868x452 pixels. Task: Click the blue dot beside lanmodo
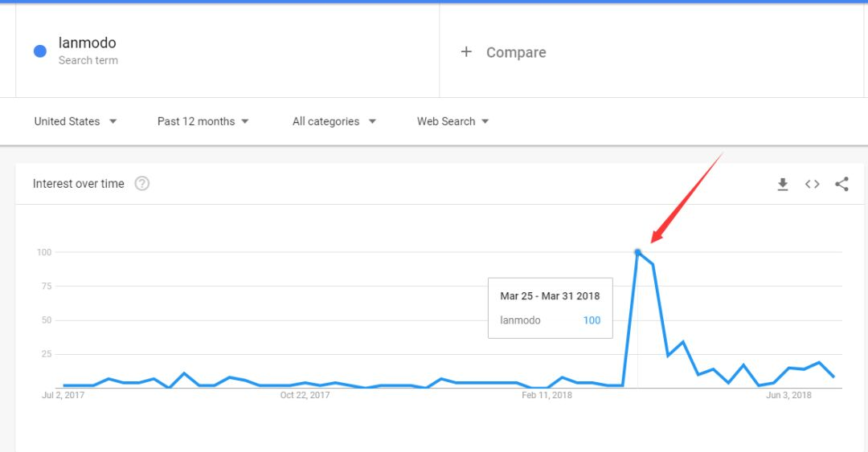pos(40,51)
